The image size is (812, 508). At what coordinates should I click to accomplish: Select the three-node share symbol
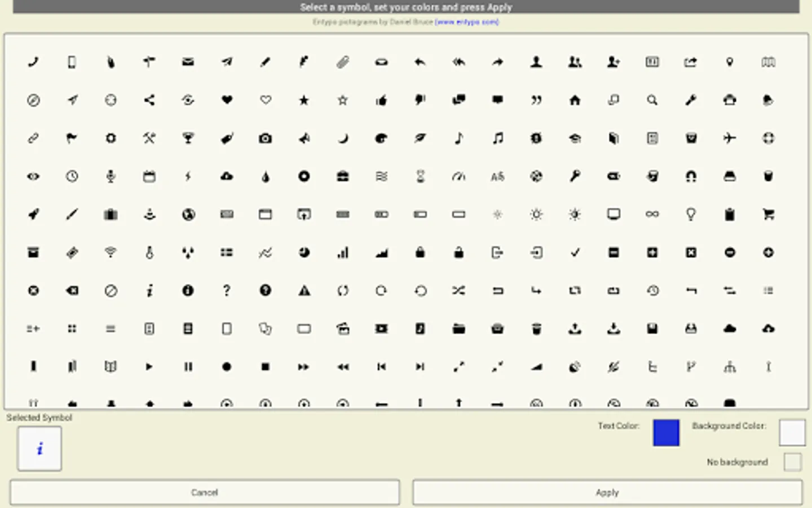click(149, 100)
